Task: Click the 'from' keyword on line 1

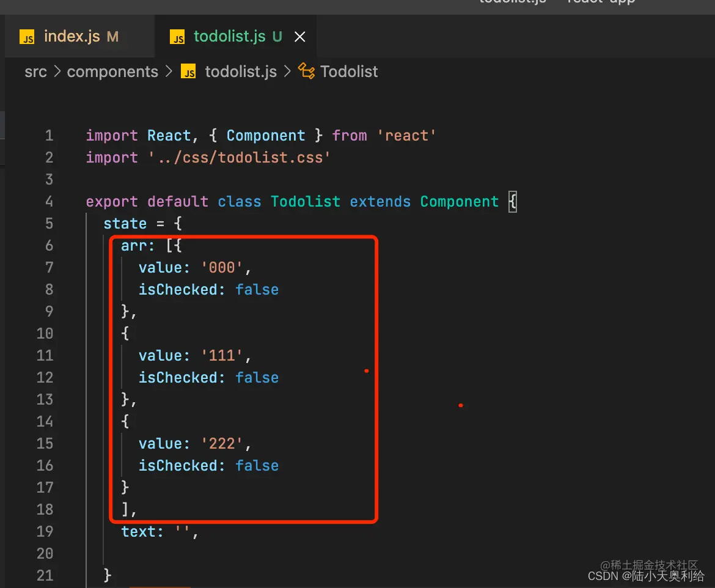Action: click(x=350, y=136)
